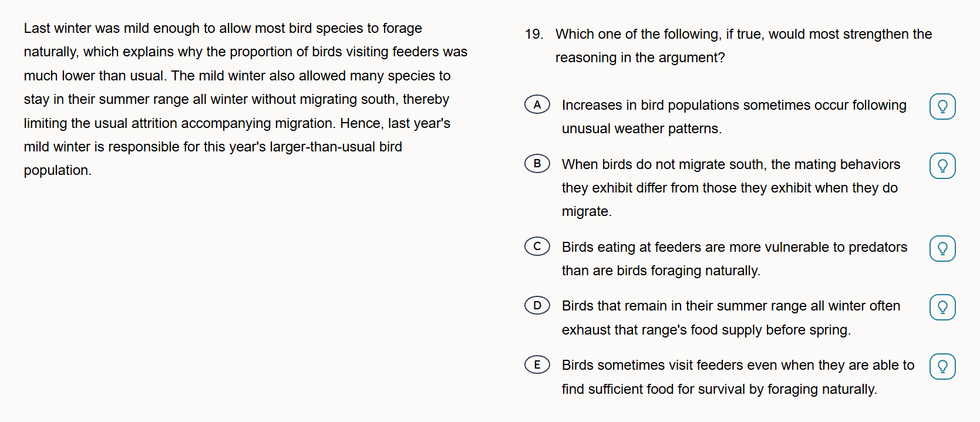980x422 pixels.
Task: Click answer text about exhausting range's food supply
Action: click(730, 318)
